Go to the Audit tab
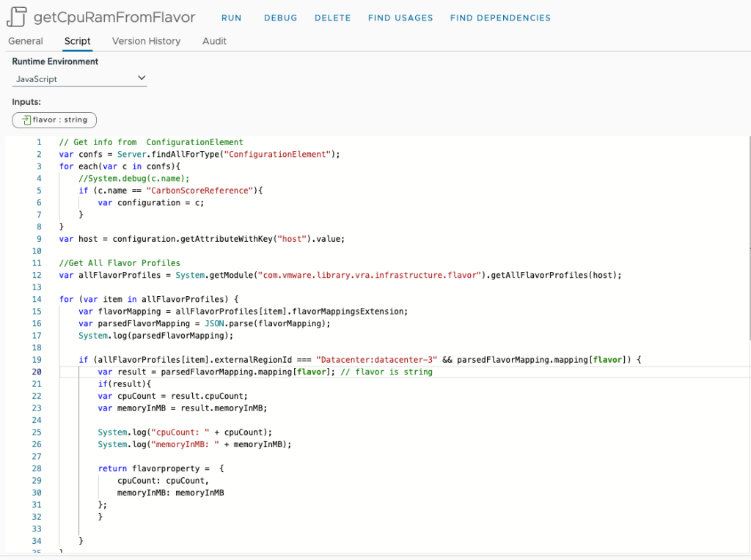751x560 pixels. click(x=215, y=41)
